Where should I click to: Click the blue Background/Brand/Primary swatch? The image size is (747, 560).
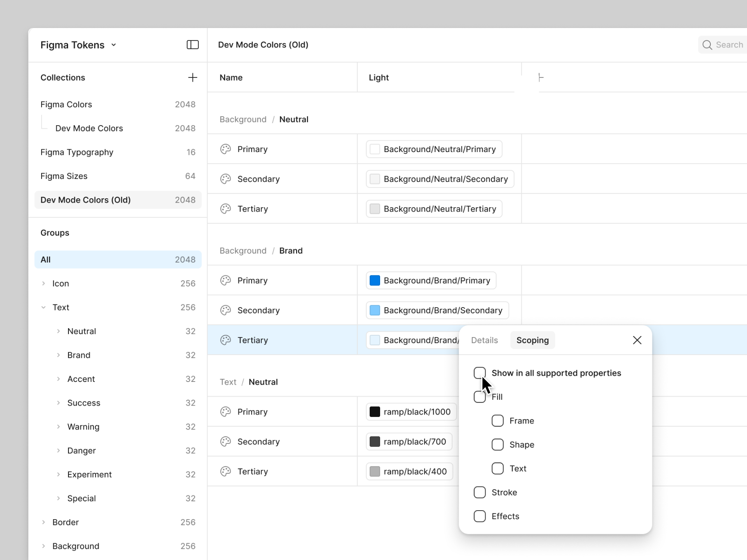point(375,280)
